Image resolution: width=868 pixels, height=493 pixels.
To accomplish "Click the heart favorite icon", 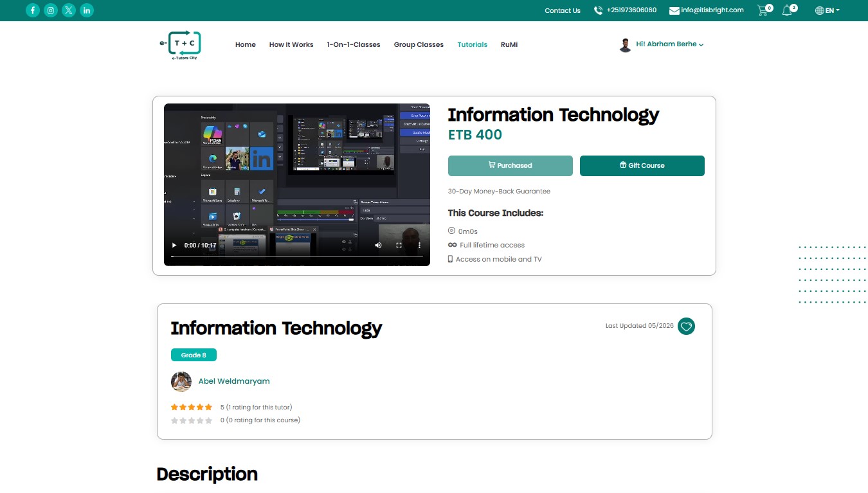I will pos(686,327).
